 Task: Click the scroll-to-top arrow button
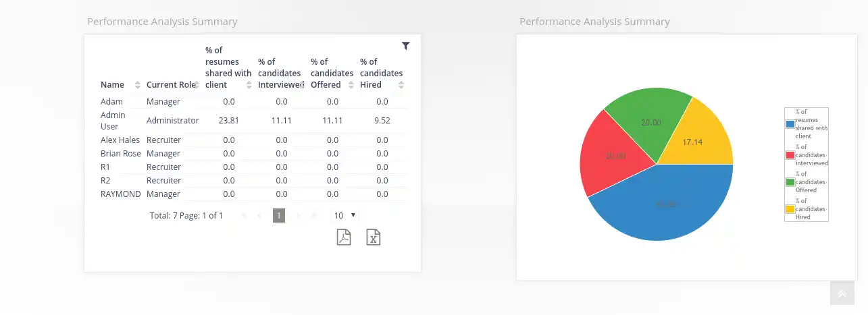tap(842, 294)
